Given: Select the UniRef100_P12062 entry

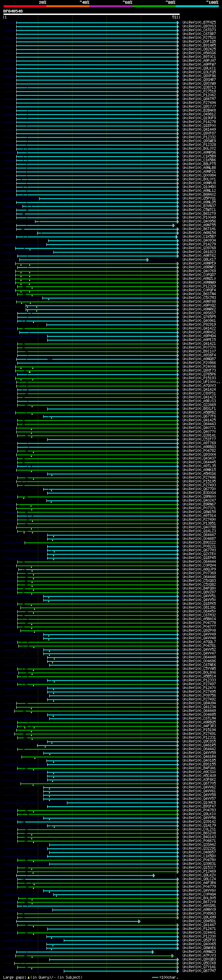Looking at the screenshot, I should (199, 95).
